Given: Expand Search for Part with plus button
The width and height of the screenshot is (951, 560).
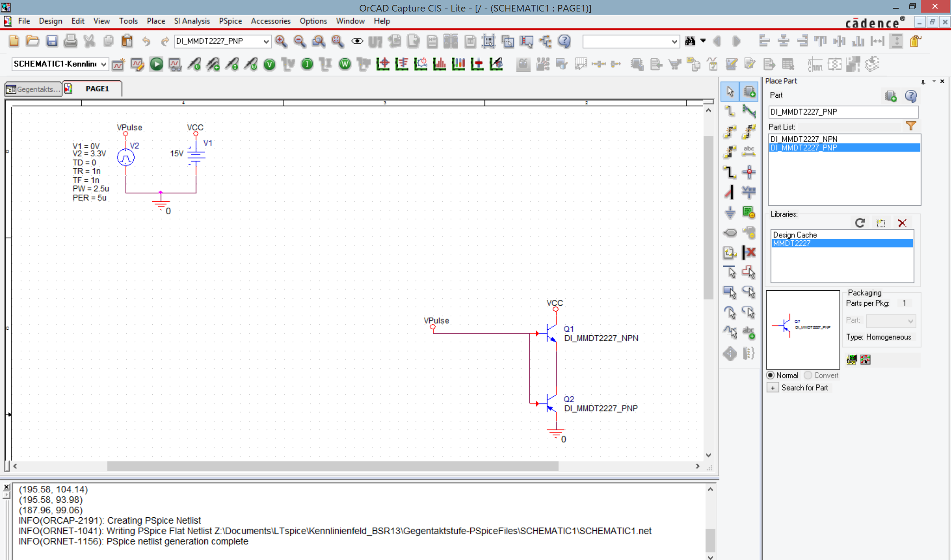Looking at the screenshot, I should (773, 388).
